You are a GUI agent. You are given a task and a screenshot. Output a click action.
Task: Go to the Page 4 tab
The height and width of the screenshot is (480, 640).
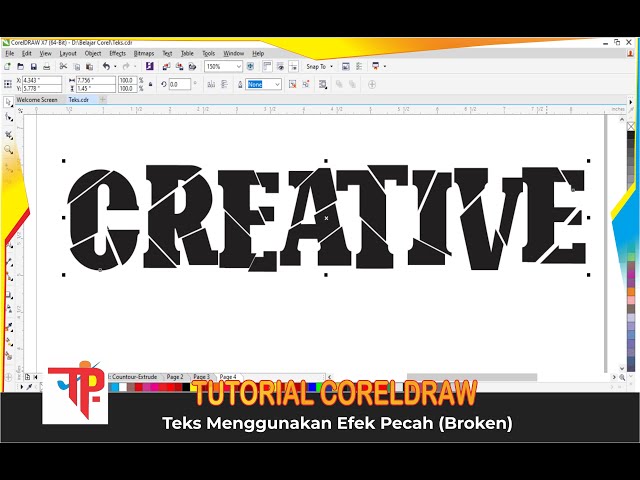point(228,377)
